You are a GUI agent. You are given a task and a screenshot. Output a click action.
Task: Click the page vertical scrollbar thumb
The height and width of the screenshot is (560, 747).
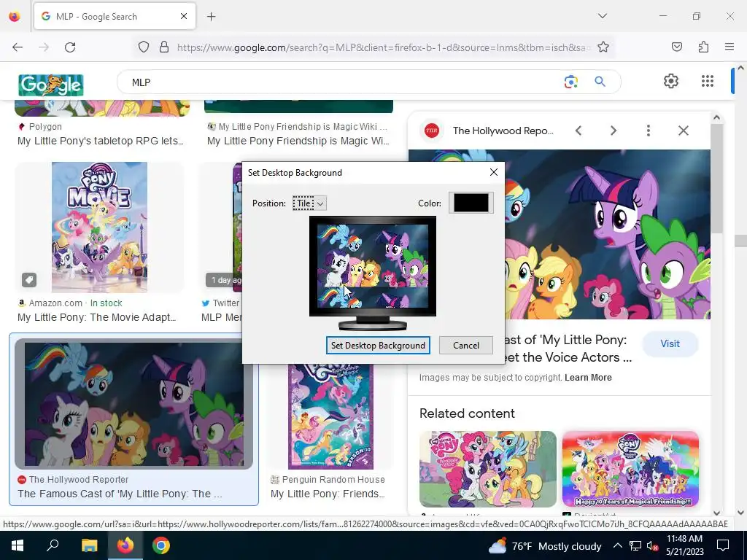pos(741,241)
